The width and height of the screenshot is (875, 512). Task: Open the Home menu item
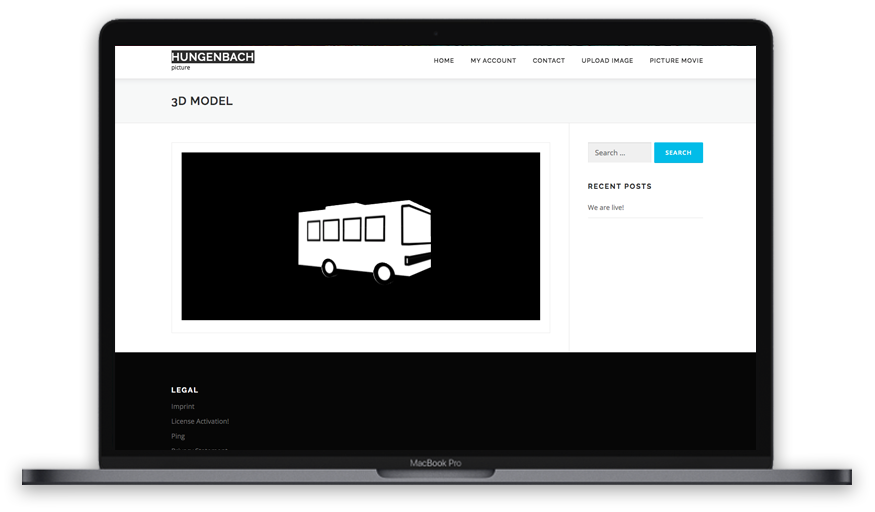click(x=444, y=60)
